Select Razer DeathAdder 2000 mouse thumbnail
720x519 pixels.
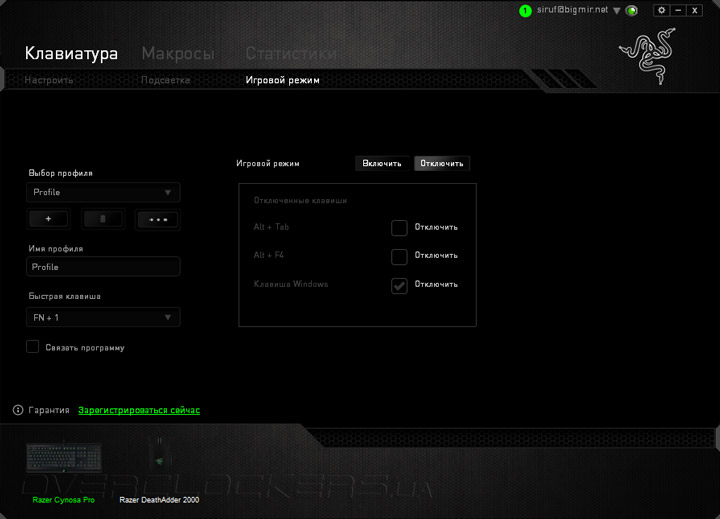[159, 454]
